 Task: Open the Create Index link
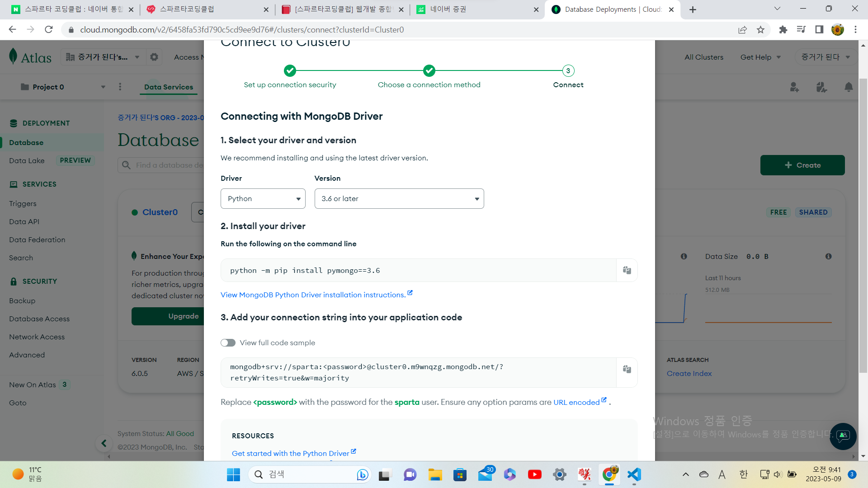click(689, 374)
